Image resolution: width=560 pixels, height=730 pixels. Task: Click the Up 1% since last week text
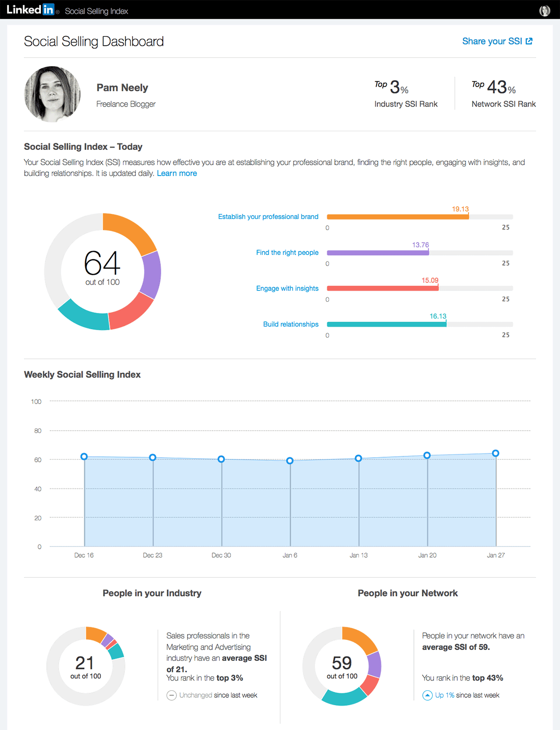(x=467, y=695)
